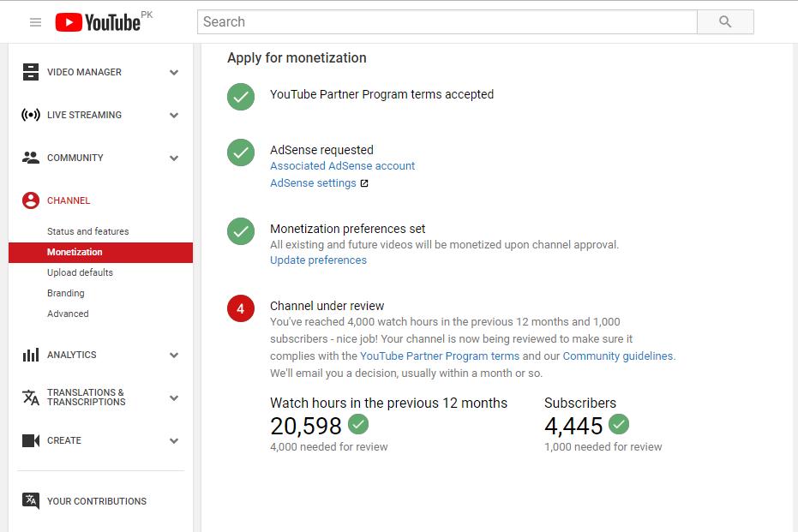The image size is (798, 532).
Task: Click green check next to 4,445
Action: pos(619,424)
